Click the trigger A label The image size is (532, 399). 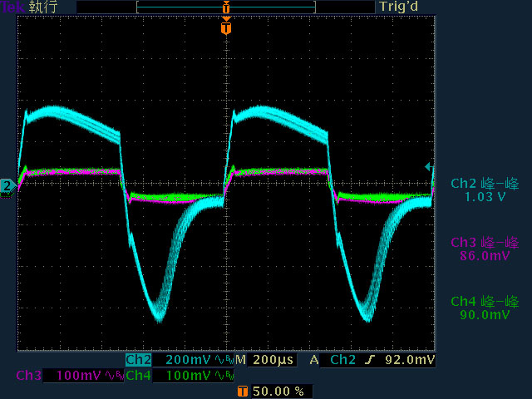(314, 360)
